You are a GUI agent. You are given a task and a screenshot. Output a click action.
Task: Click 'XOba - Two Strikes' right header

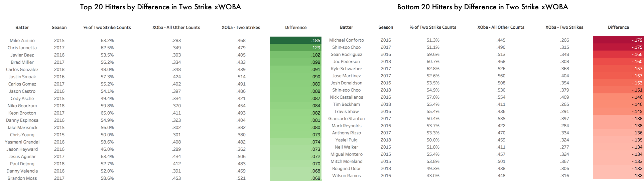564,27
